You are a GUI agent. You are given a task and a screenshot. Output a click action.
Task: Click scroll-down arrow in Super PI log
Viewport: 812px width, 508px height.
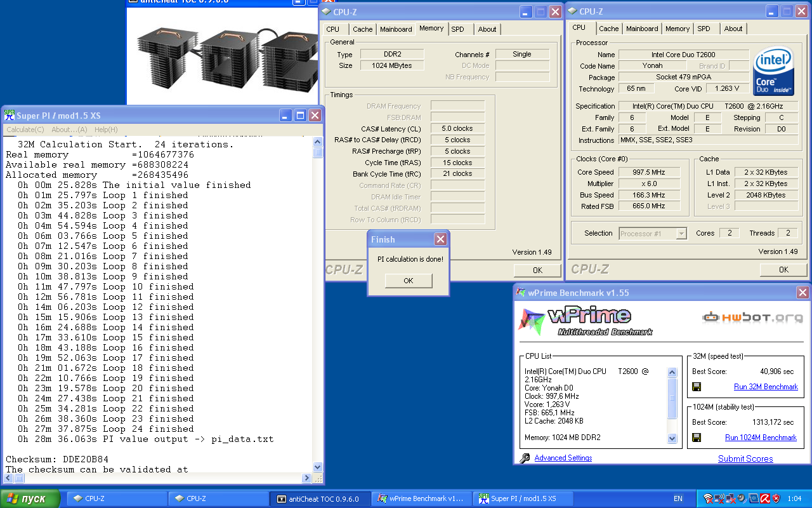click(318, 467)
